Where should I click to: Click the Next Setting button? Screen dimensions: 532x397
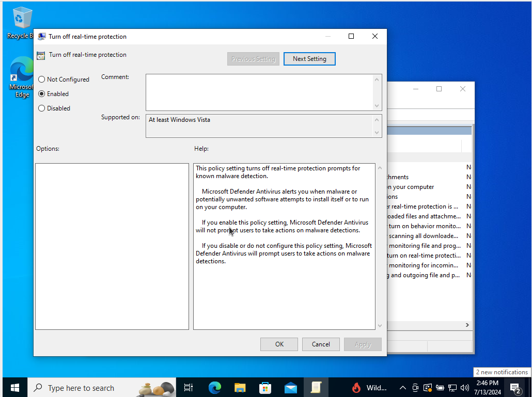point(309,59)
